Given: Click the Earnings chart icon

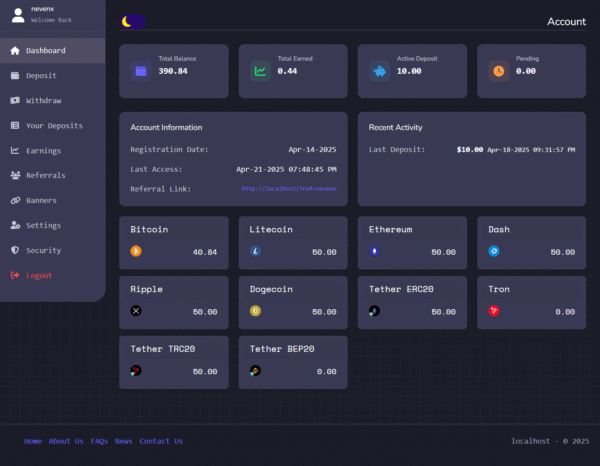Looking at the screenshot, I should coord(15,150).
